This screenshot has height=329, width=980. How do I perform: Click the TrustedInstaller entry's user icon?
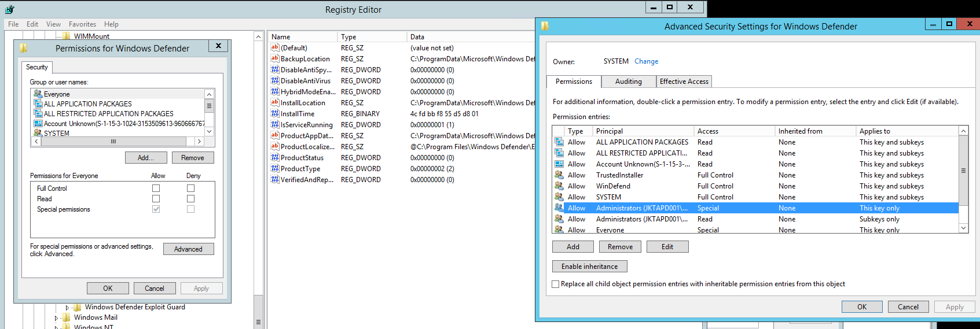click(x=559, y=175)
